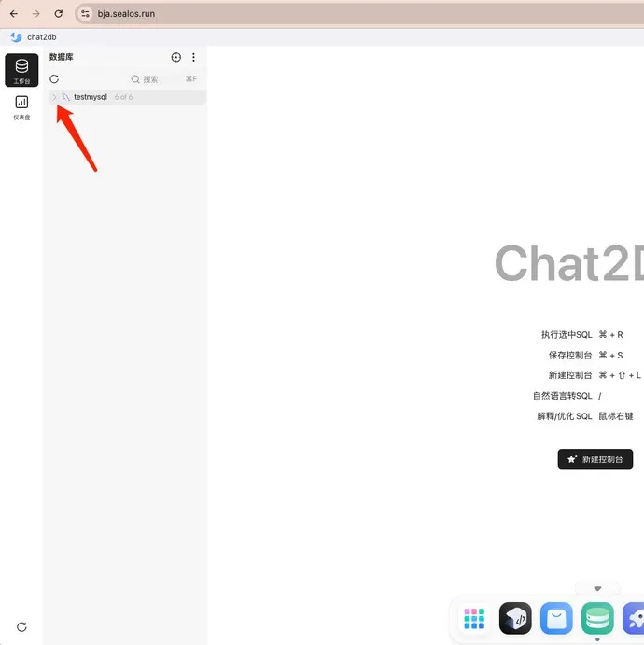
Task: Open site info icon in the address bar
Action: 85,14
